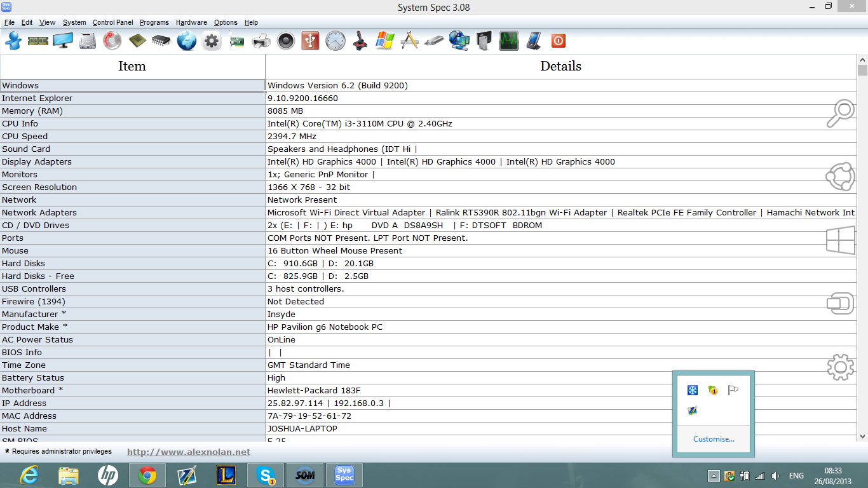Open the System menu
This screenshot has width=868, height=488.
pos(74,22)
